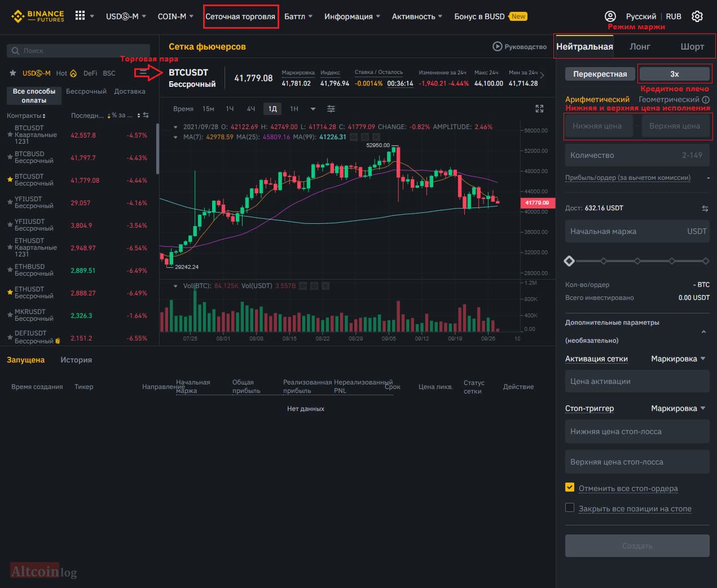Viewport: 717px width, 588px height.
Task: Close the Vol indicator with its X icon
Action: tap(325, 286)
